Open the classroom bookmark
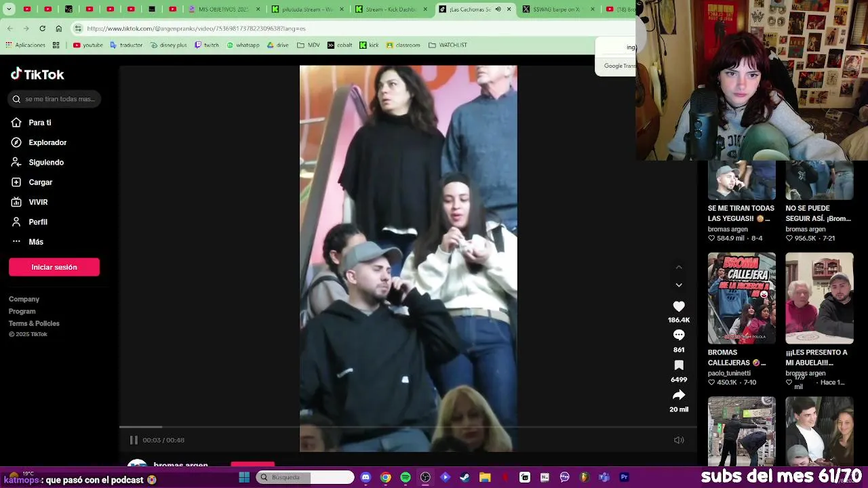Screen dimensions: 868x488 point(403,45)
